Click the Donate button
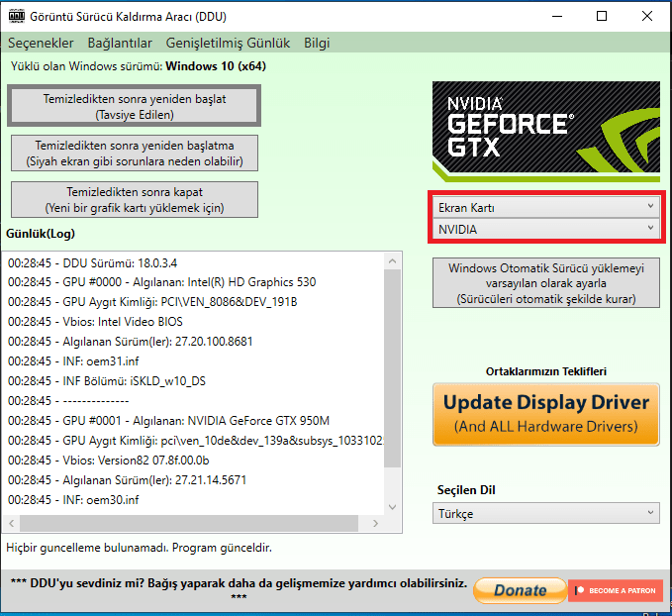672x616 pixels. pos(521,590)
